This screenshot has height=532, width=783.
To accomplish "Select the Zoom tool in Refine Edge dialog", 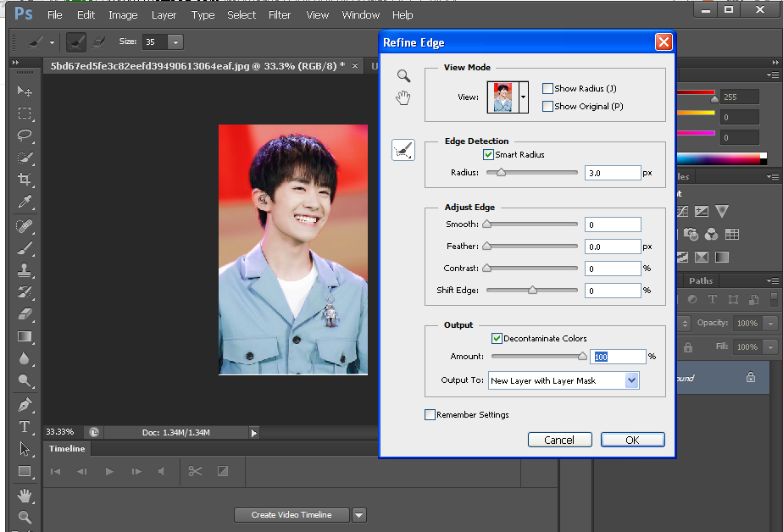I will click(403, 75).
